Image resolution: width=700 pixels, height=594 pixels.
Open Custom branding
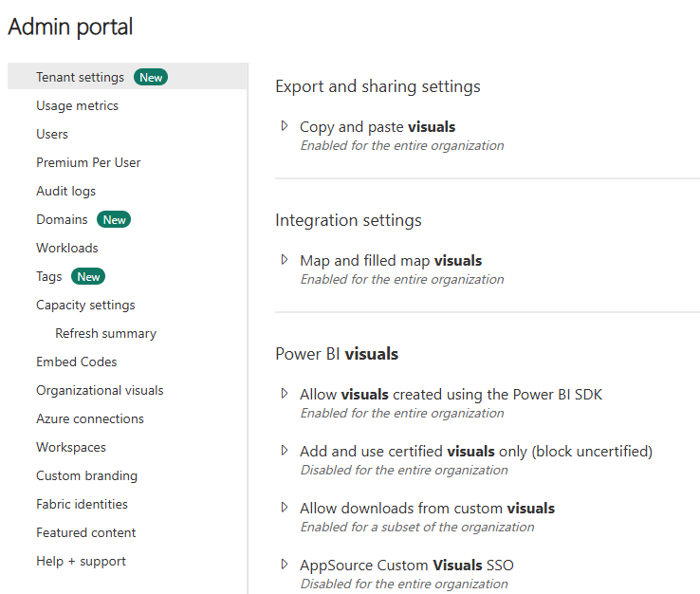point(86,475)
